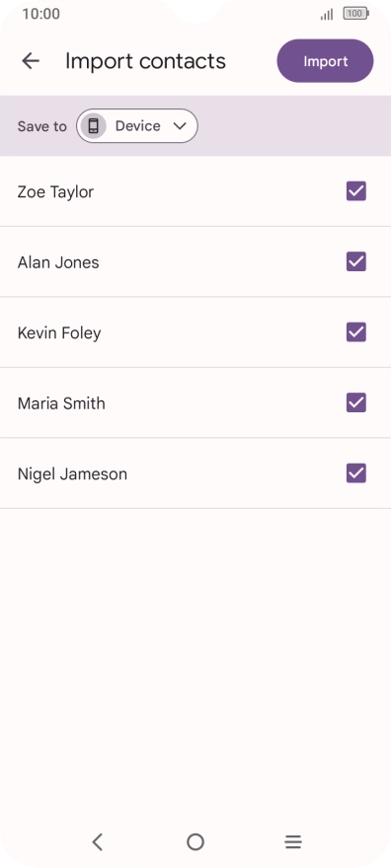This screenshot has height=868, width=391.
Task: Tap the signal strength icon in the status bar
Action: click(327, 15)
